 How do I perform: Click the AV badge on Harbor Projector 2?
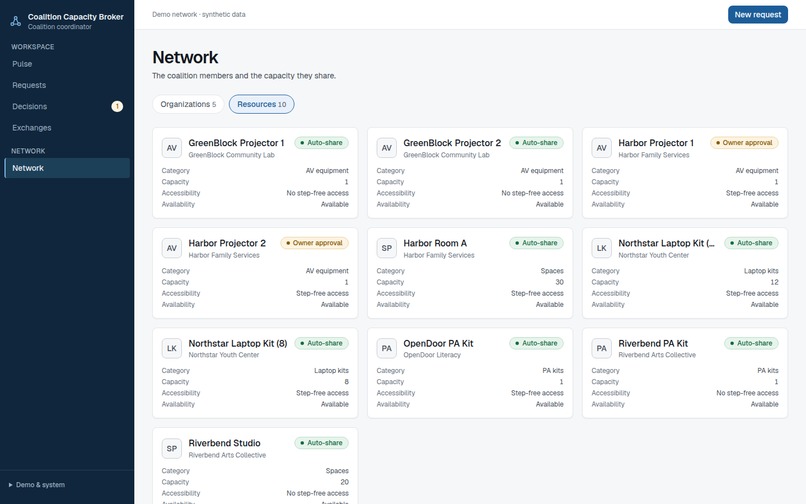point(172,248)
